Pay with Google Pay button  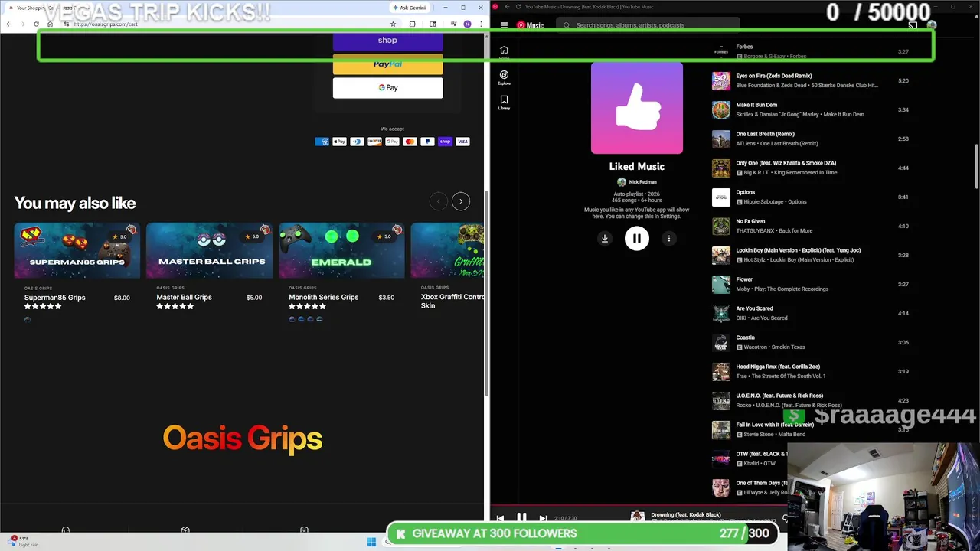coord(387,88)
